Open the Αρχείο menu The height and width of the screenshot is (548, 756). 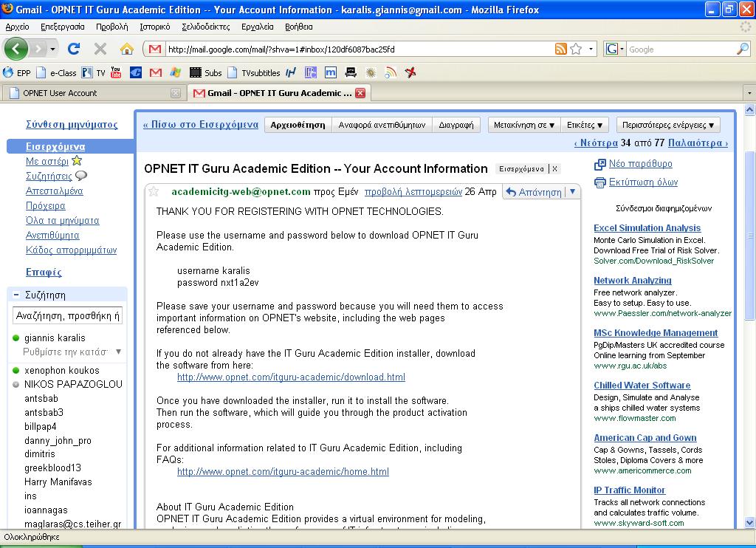tap(18, 27)
